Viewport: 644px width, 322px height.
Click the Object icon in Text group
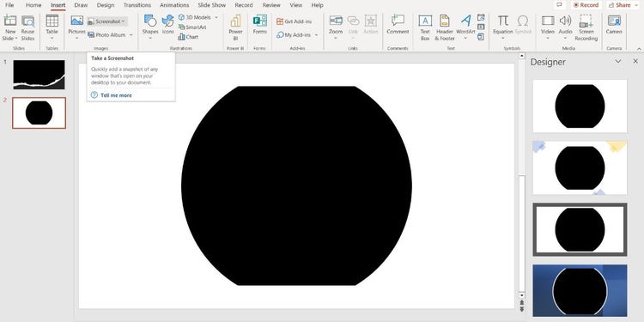(481, 37)
